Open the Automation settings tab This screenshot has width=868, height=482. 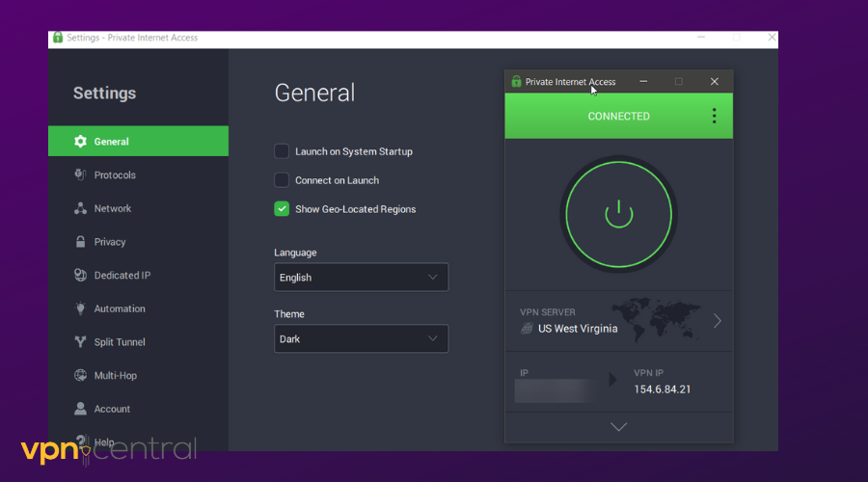138,308
